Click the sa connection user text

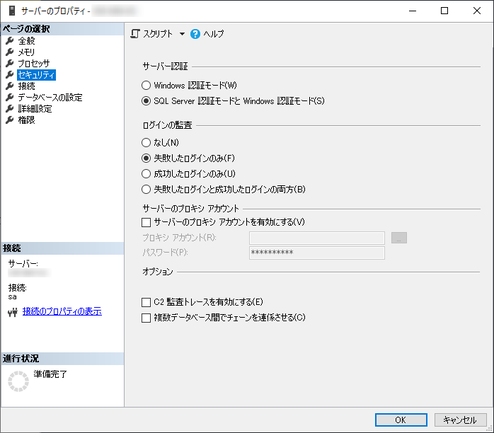coord(12,297)
